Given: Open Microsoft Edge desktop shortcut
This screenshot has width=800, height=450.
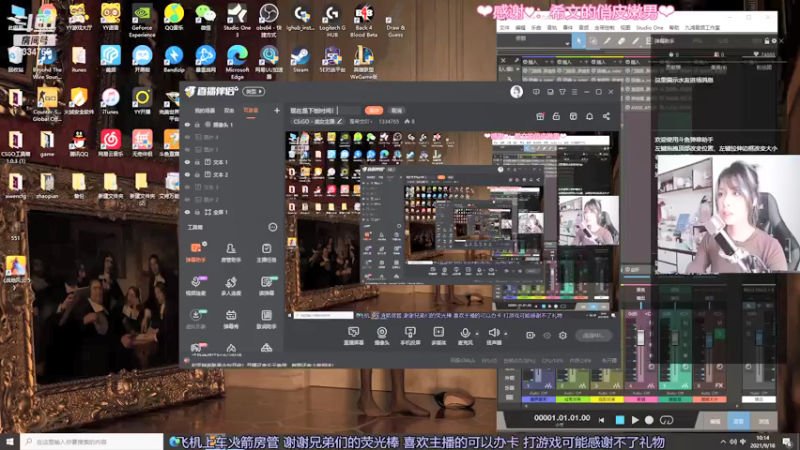Looking at the screenshot, I should [237, 62].
